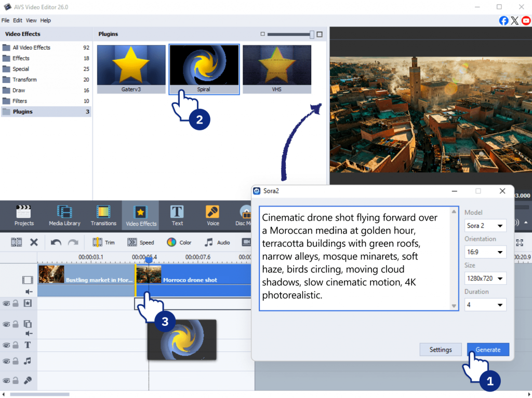Click the overlay track icon
This screenshot has width=532, height=398.
coord(28,324)
